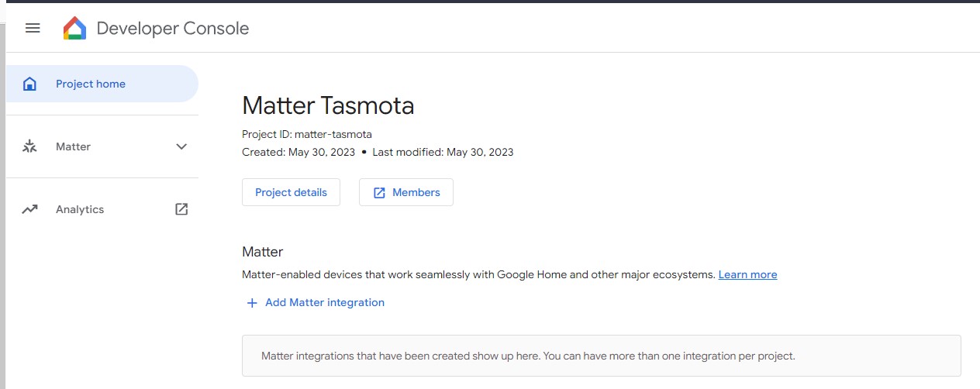Click the Matter-enabled devices description text
The height and width of the screenshot is (389, 980).
pos(478,274)
